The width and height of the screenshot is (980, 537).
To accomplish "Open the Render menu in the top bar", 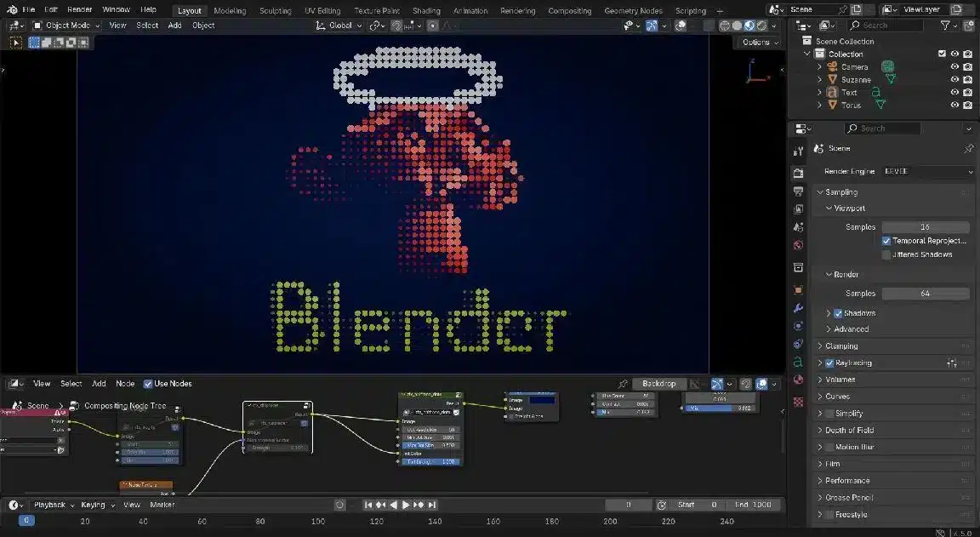I will [79, 9].
